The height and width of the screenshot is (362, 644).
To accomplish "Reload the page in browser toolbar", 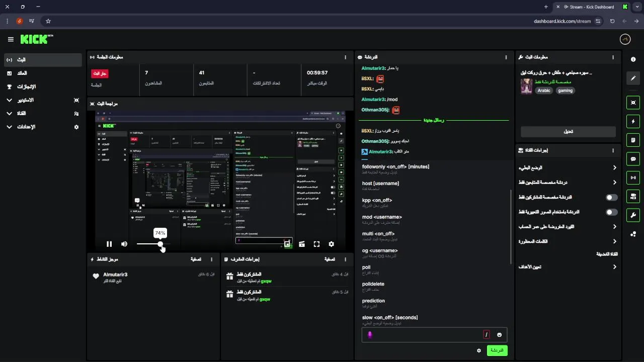I will click(612, 21).
